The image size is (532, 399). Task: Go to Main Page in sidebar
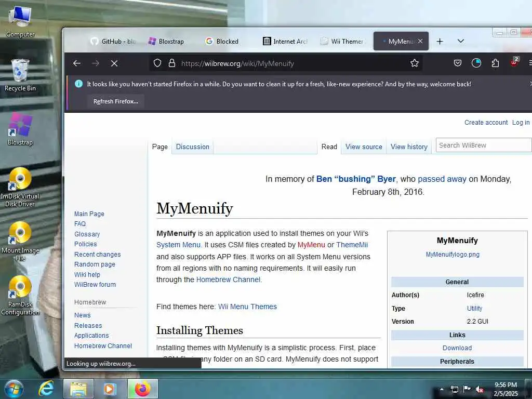tap(89, 214)
